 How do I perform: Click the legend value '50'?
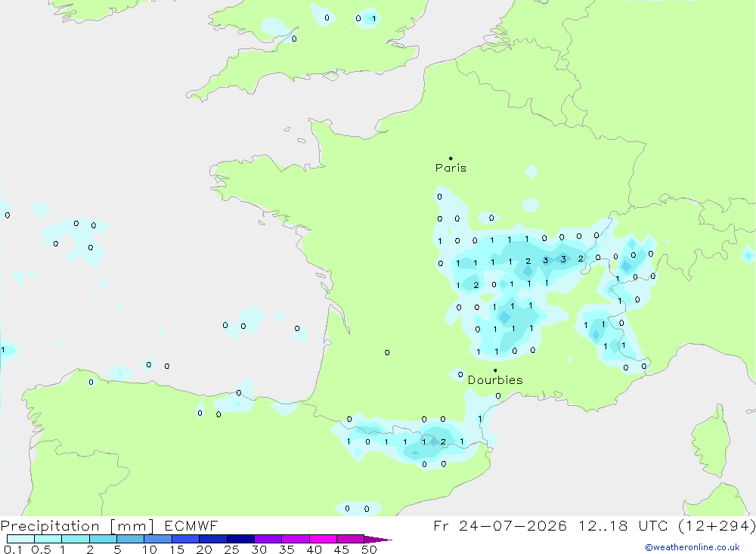point(369,549)
